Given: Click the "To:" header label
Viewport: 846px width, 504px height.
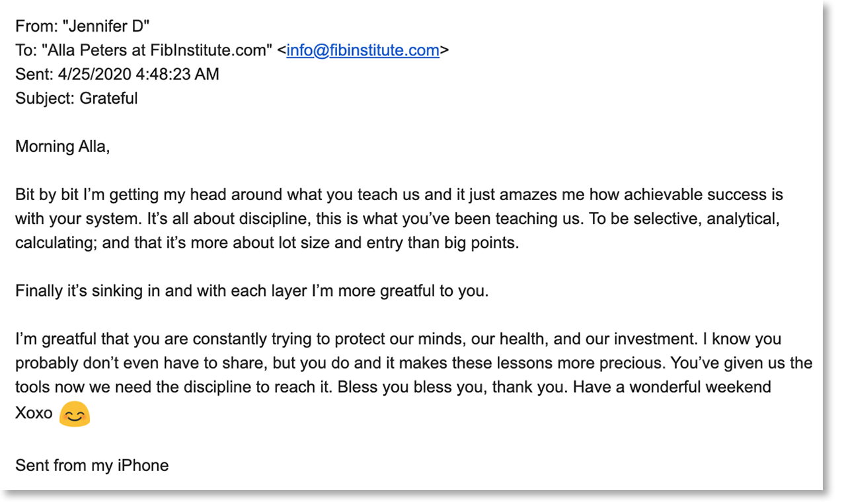Looking at the screenshot, I should (x=26, y=51).
